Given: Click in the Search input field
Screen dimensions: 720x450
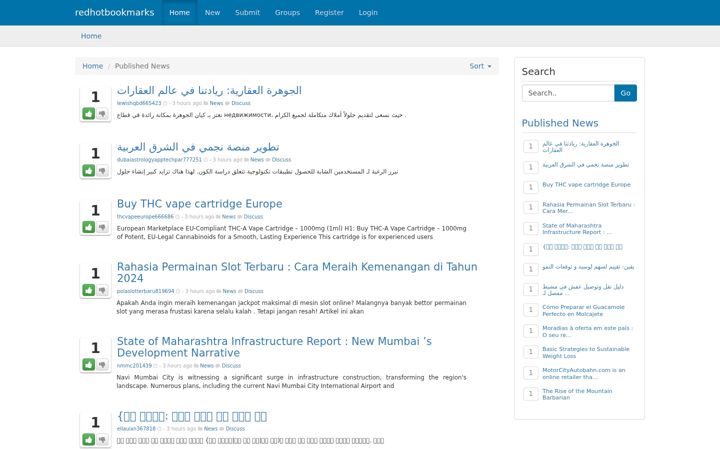Looking at the screenshot, I should click(568, 93).
